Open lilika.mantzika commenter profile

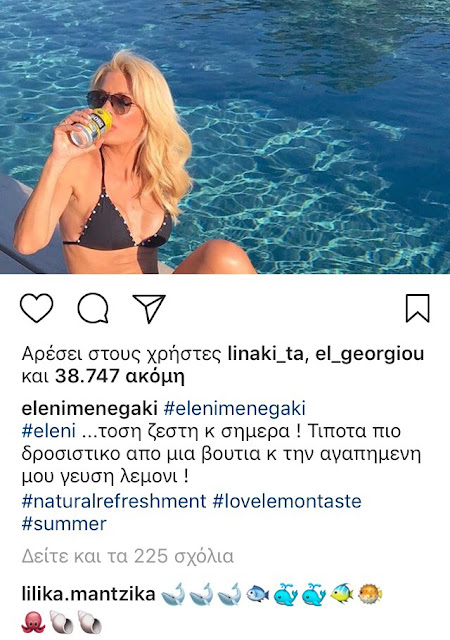(88, 594)
